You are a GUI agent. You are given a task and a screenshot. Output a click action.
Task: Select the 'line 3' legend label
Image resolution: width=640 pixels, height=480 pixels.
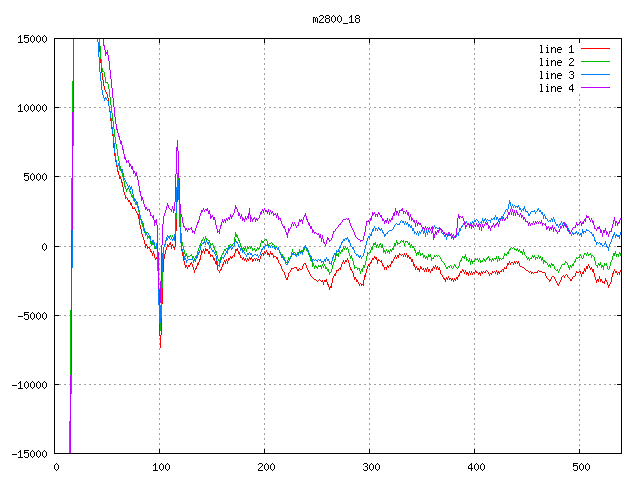556,76
